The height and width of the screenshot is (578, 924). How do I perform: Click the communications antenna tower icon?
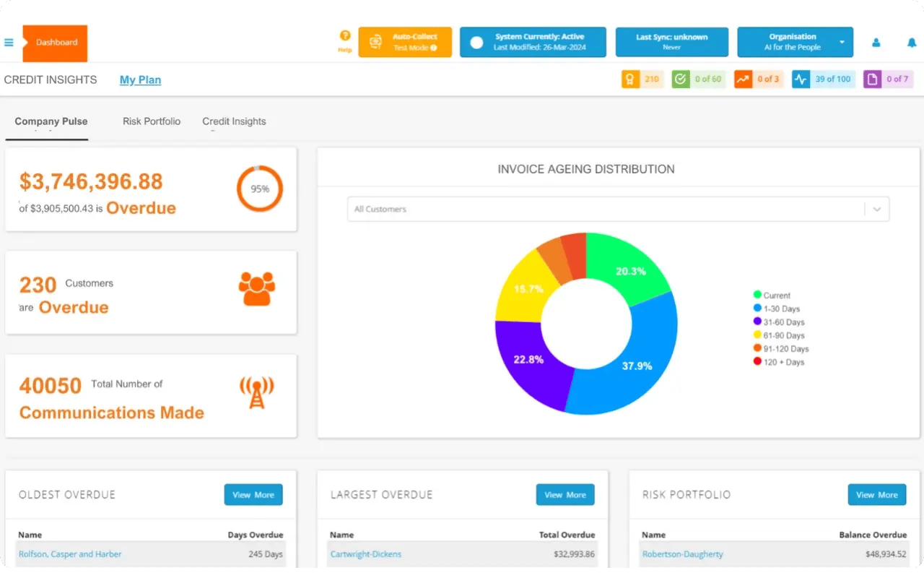tap(257, 392)
